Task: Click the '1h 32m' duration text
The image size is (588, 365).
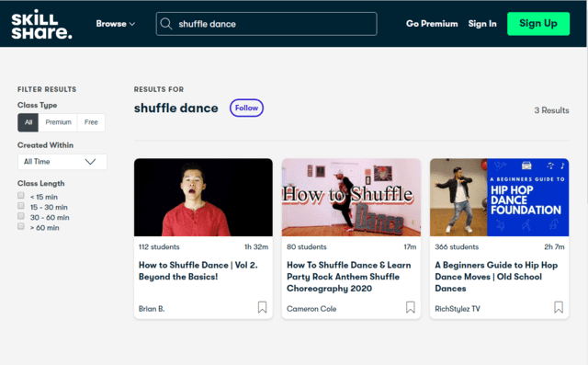Action: [256, 246]
